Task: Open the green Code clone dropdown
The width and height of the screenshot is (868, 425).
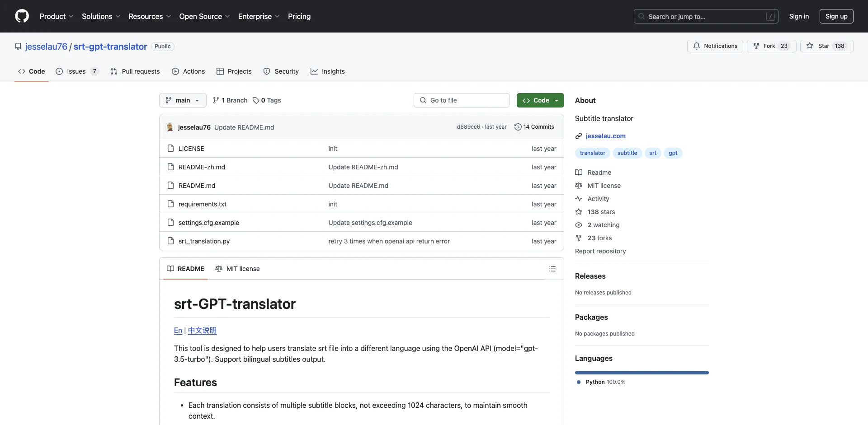Action: [540, 100]
